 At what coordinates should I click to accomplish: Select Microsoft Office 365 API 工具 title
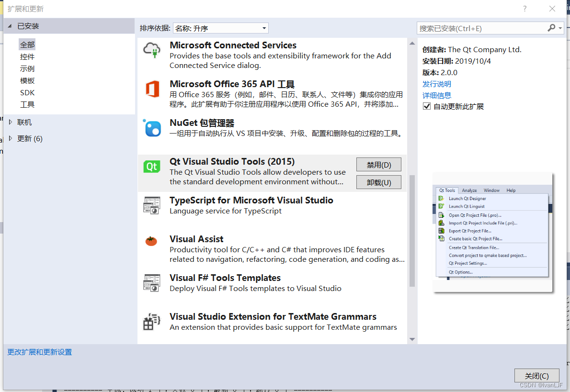[232, 84]
